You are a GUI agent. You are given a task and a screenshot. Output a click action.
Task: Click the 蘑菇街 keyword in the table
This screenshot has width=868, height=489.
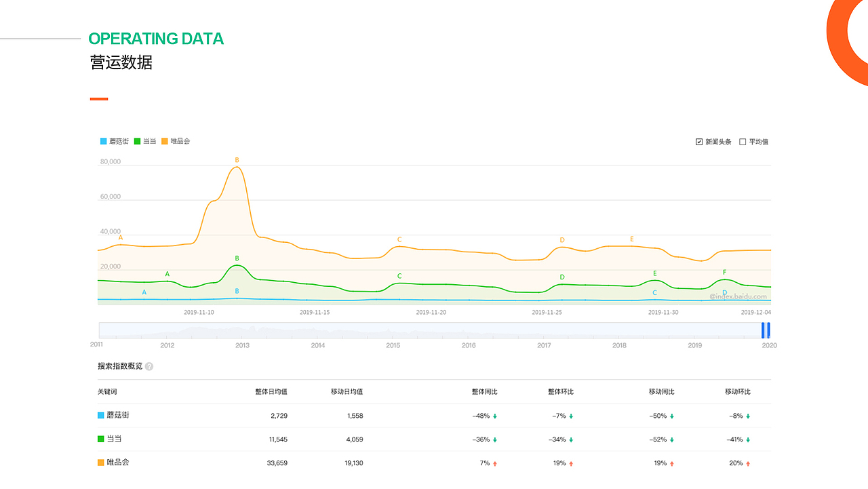(x=117, y=415)
